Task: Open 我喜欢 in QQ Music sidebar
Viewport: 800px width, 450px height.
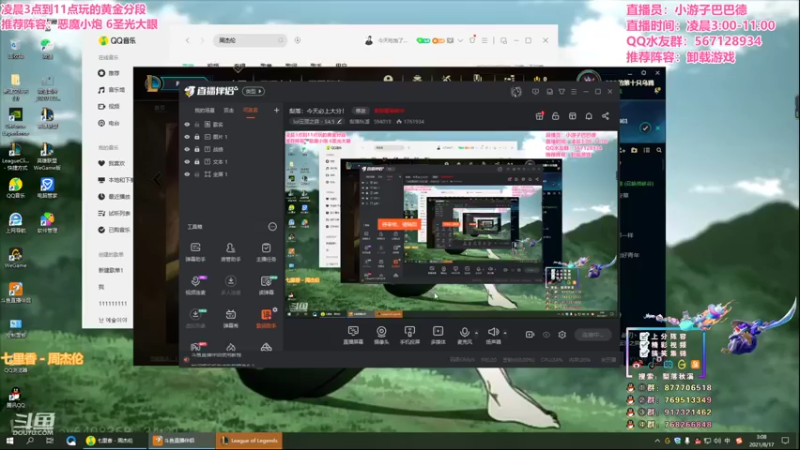Action: [x=111, y=163]
